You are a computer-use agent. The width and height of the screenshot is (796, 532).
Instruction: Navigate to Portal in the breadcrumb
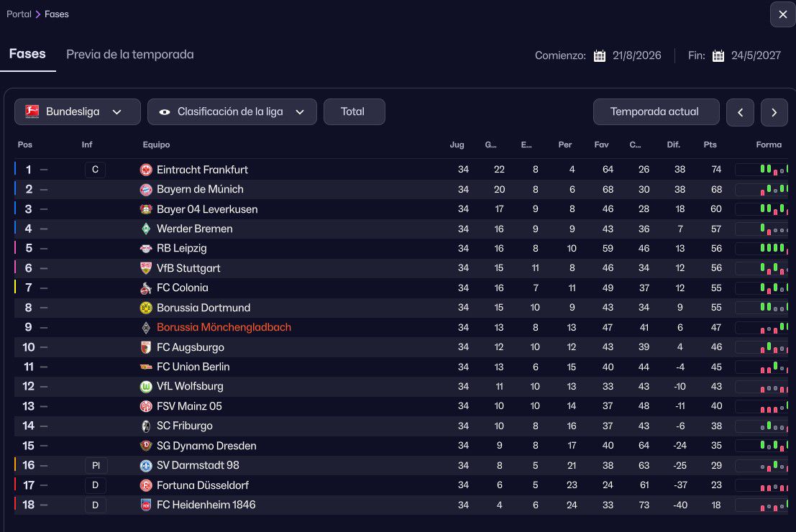coord(19,14)
